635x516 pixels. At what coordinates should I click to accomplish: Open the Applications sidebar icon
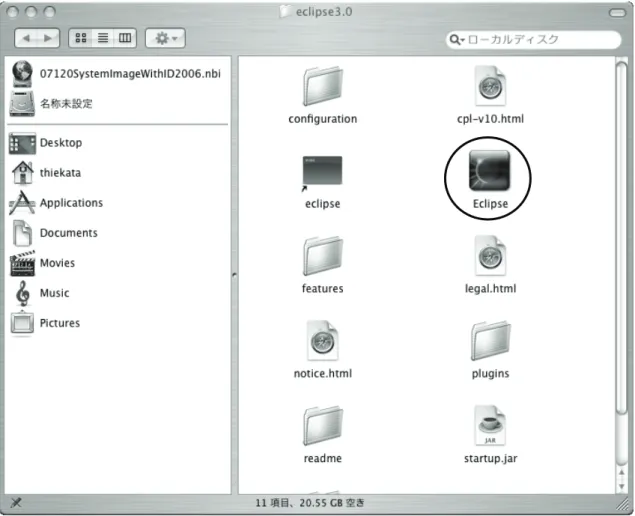click(x=22, y=203)
